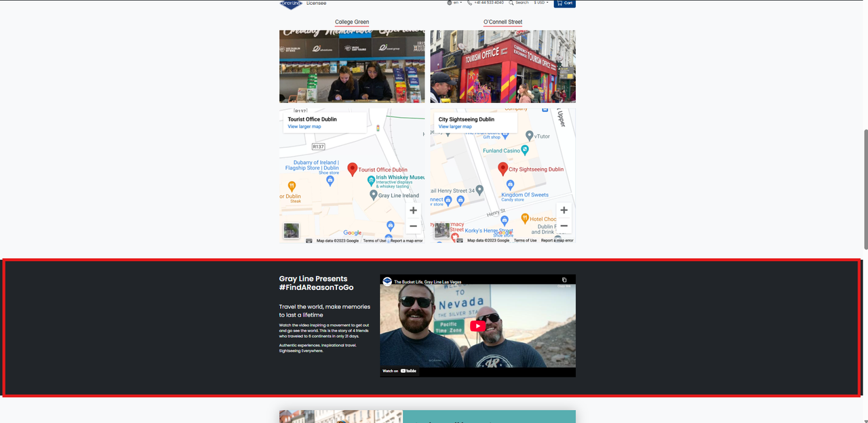Select the O'Connell Street heading

[x=502, y=22]
